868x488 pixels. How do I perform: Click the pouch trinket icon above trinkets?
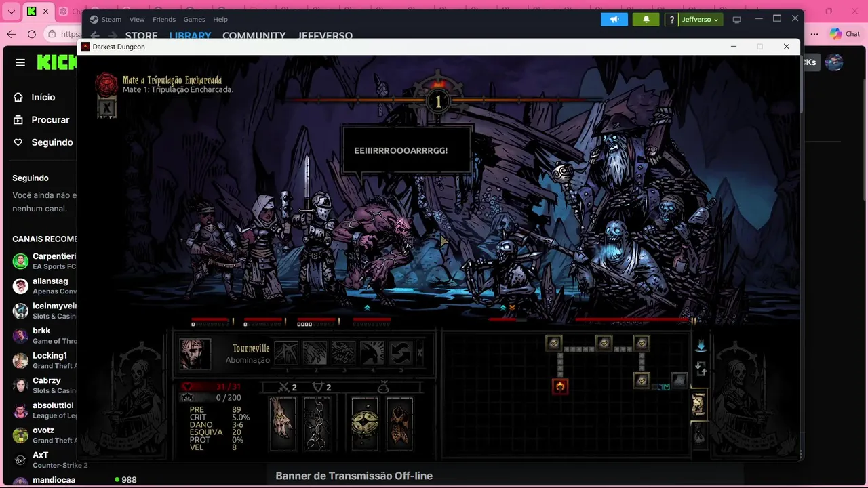coord(383,387)
